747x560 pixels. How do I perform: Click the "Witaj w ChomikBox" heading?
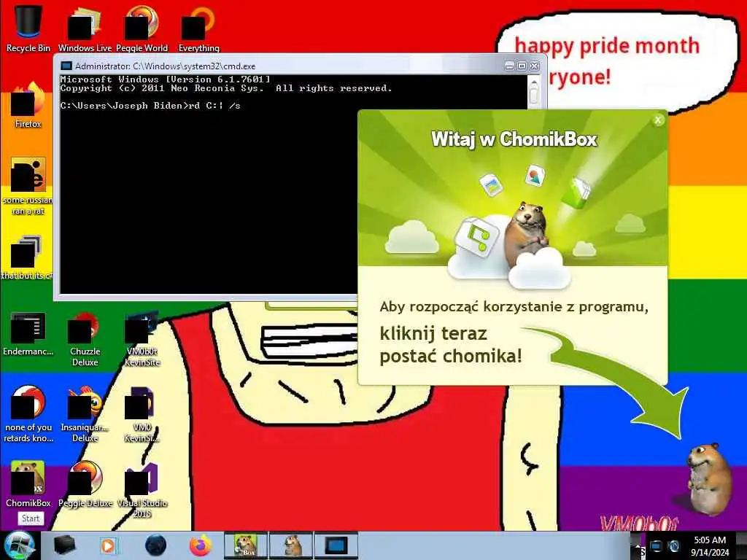514,139
